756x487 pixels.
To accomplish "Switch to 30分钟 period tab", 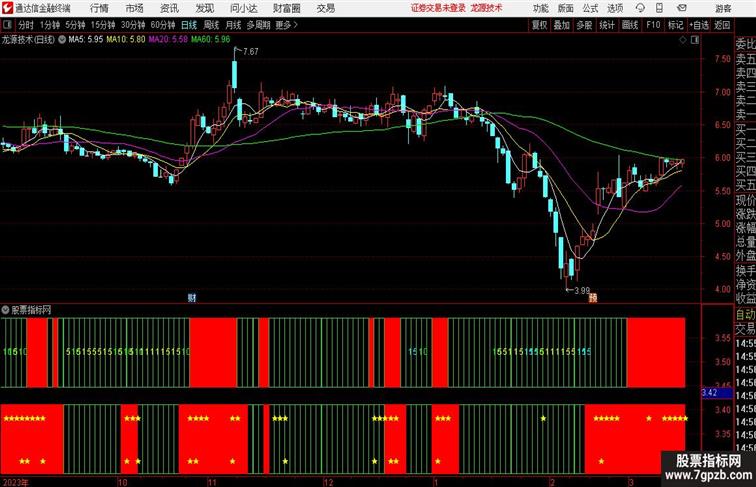I will pyautogui.click(x=133, y=25).
